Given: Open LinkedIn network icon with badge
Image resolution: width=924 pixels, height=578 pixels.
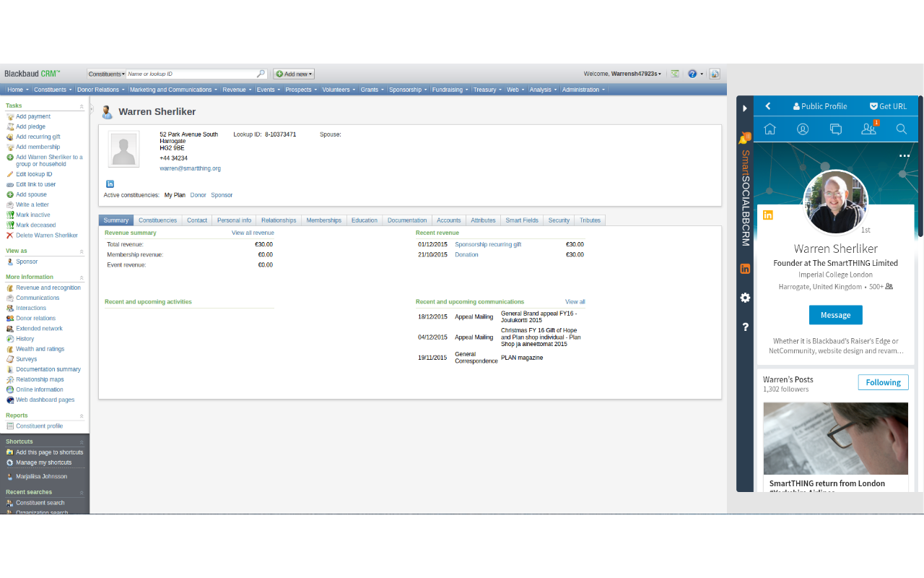Looking at the screenshot, I should 869,129.
